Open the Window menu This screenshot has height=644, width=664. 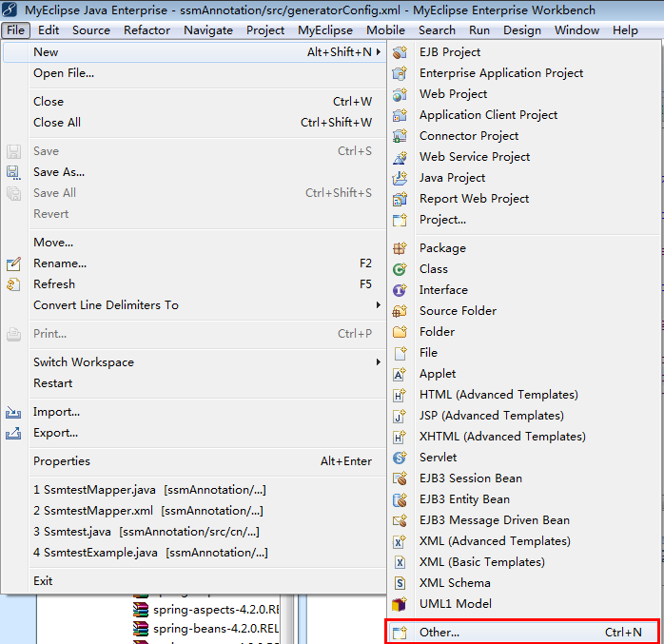pos(576,30)
